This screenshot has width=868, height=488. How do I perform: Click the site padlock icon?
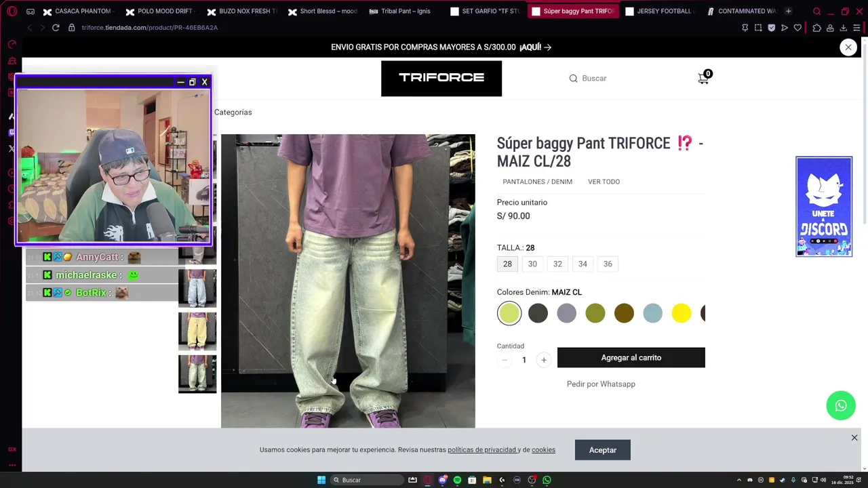71,28
